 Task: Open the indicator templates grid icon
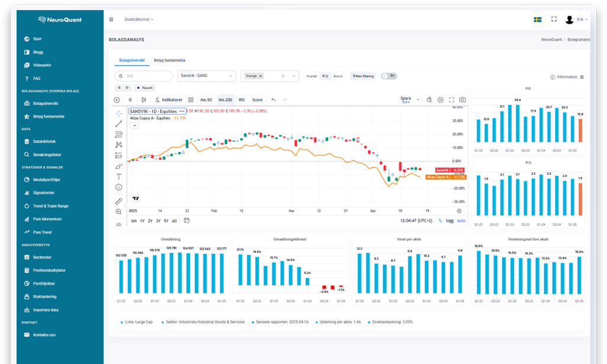(191, 100)
